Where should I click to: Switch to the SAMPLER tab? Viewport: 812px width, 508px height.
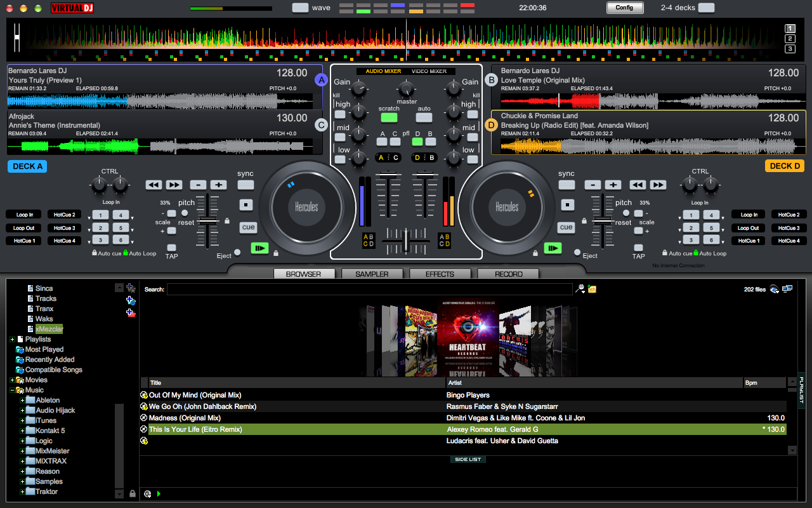click(372, 274)
